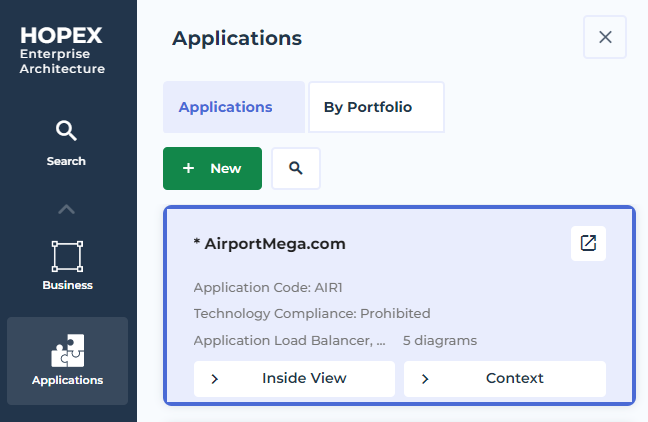Expand the Context option
This screenshot has width=648, height=422.
[x=505, y=379]
